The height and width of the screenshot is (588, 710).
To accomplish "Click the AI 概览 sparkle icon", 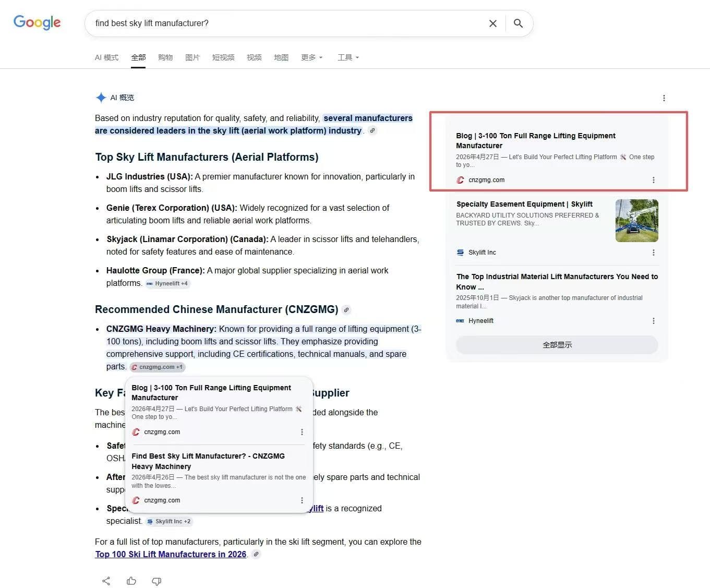I will [x=101, y=98].
